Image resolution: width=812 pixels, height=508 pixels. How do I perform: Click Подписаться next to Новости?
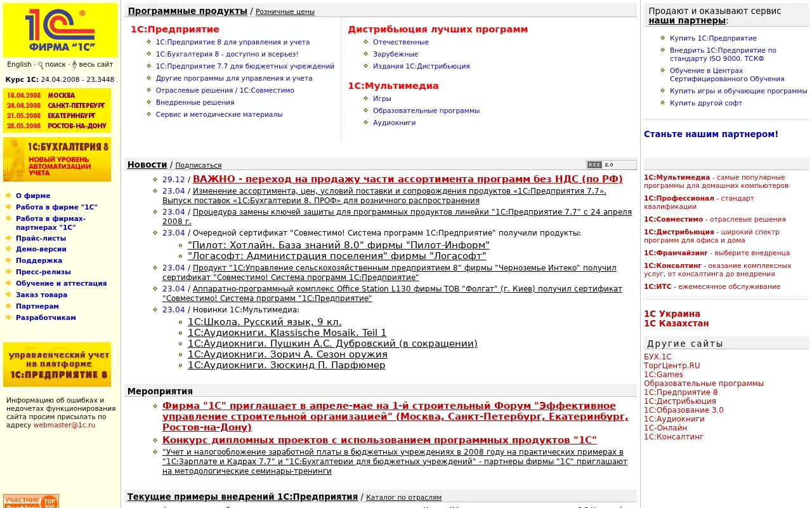[199, 165]
